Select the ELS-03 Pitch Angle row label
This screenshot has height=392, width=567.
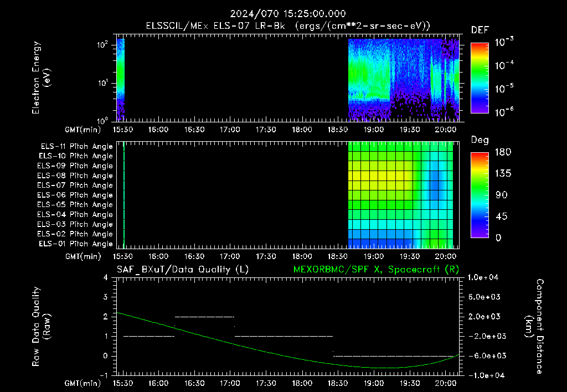pyautogui.click(x=75, y=224)
